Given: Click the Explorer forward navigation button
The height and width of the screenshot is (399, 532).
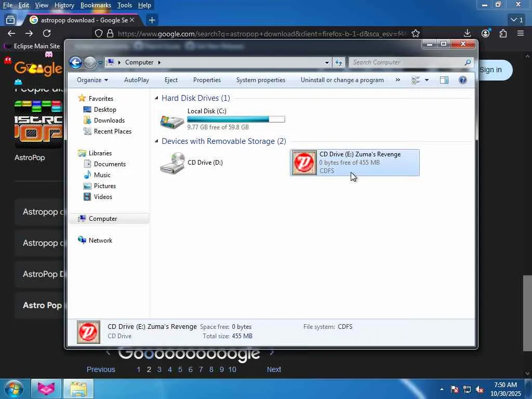Looking at the screenshot, I should click(90, 62).
